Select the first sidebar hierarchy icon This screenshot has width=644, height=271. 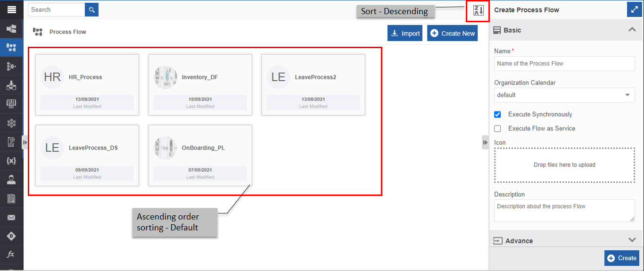(11, 29)
